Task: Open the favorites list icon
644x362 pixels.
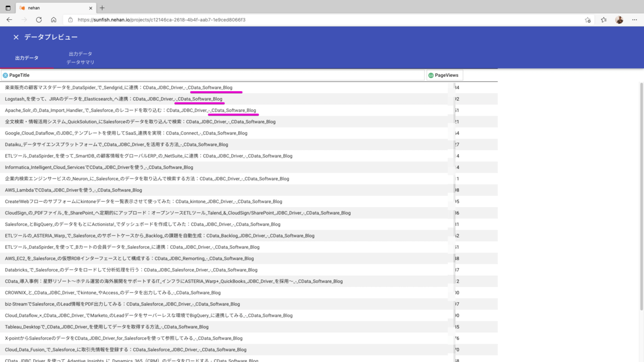Action: click(x=604, y=20)
